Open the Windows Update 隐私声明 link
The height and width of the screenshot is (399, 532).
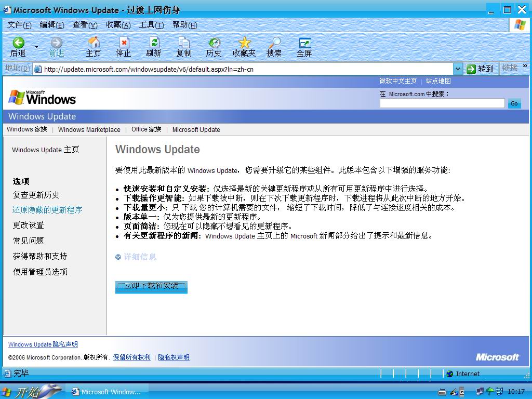click(x=43, y=344)
